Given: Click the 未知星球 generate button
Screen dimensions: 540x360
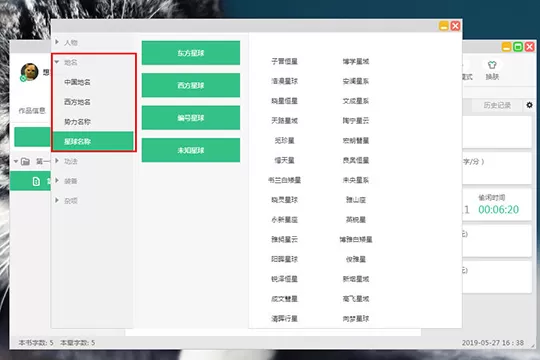Looking at the screenshot, I should pyautogui.click(x=191, y=150).
